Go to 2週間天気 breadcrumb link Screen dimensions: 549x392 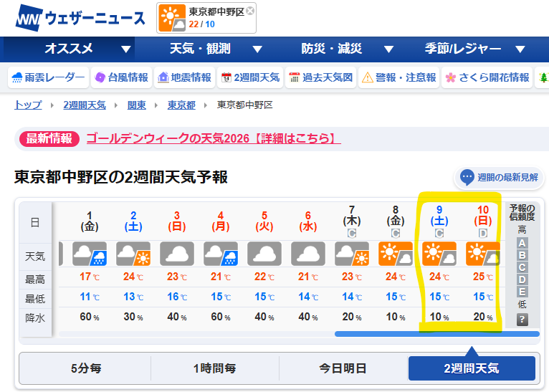pos(85,105)
